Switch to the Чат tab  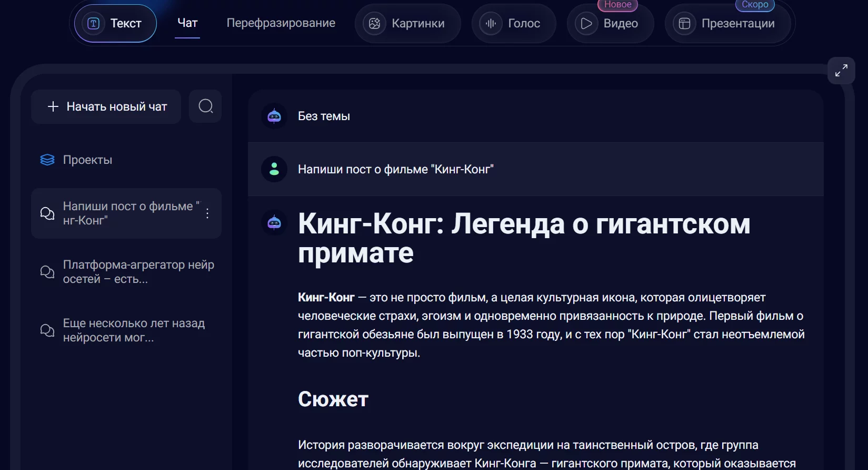187,23
